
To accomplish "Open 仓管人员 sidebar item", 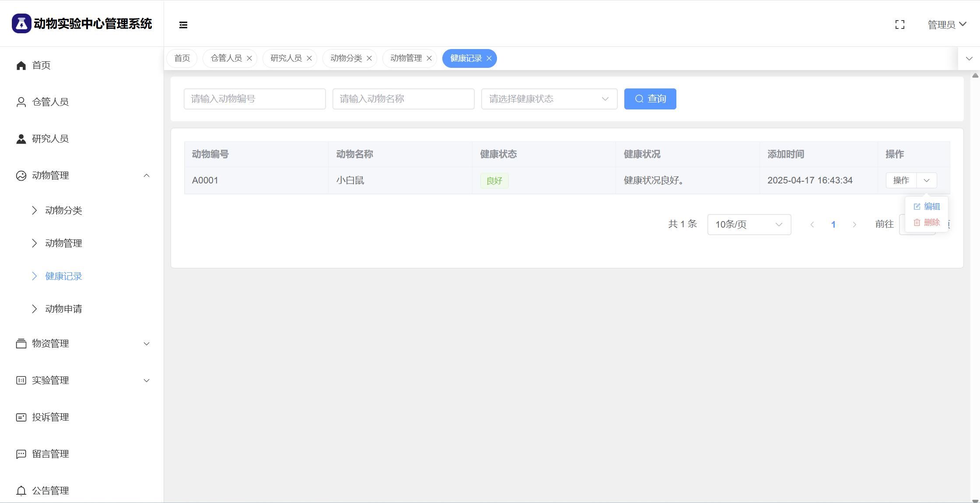I will (x=50, y=102).
